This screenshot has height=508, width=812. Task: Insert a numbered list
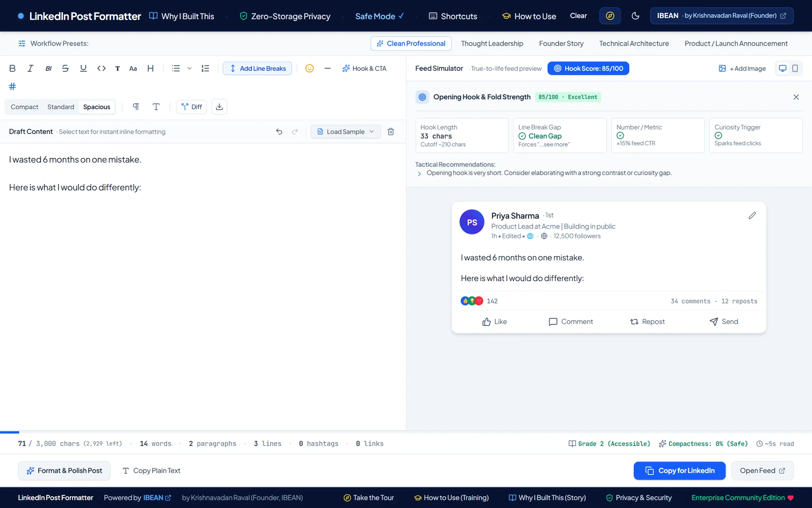(x=205, y=69)
